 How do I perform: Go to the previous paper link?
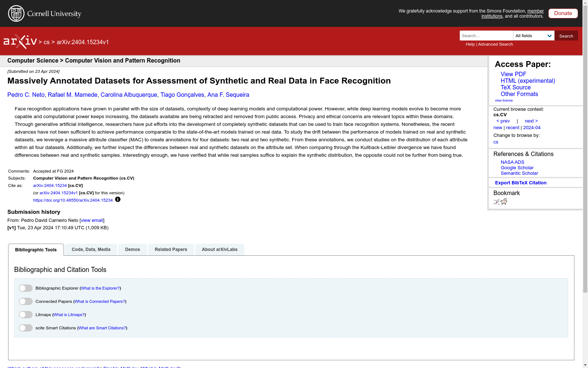503,121
